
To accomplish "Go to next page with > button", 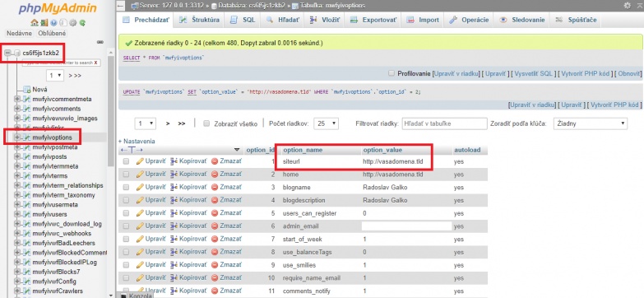I will 168,123.
